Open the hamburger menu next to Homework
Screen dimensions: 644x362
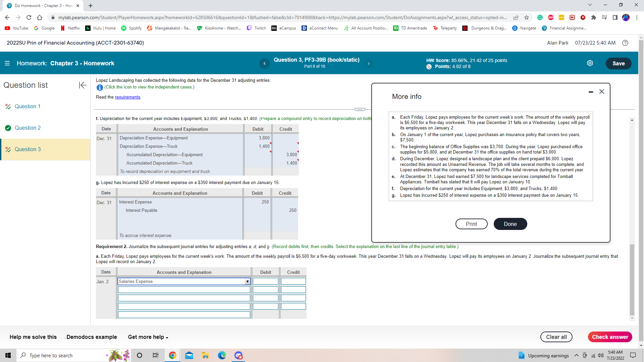(7, 63)
